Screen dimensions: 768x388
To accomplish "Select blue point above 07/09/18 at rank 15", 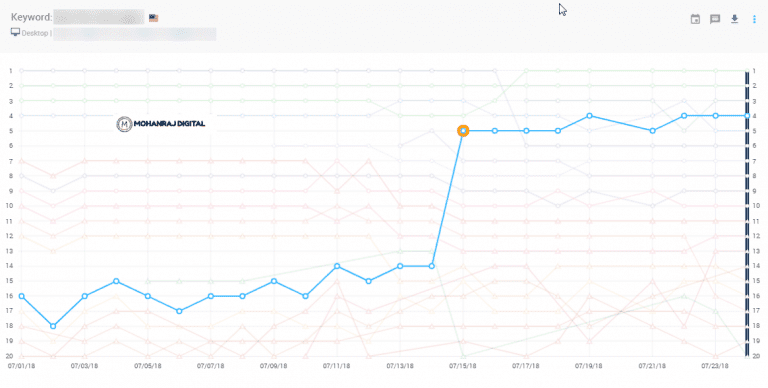I will (x=274, y=281).
